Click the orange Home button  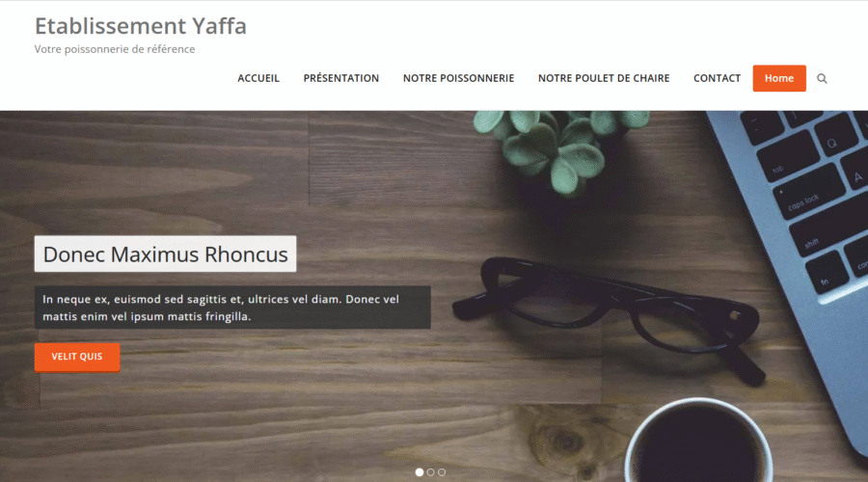coord(779,78)
